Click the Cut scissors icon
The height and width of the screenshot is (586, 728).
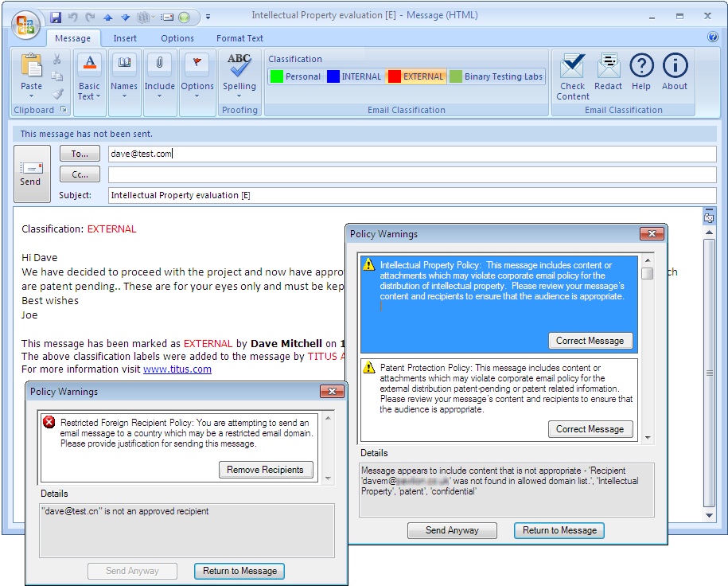pos(57,59)
